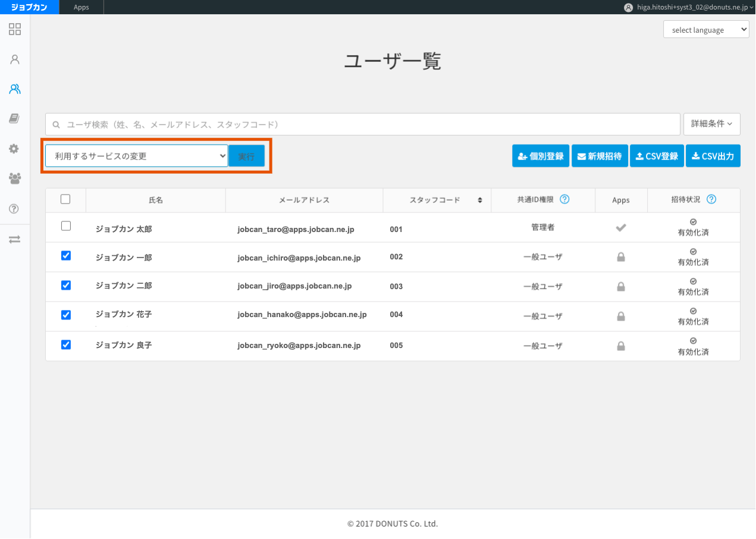Check the box for ジョブカン 太郎
Viewport: 756px width, 539px height.
coord(66,226)
